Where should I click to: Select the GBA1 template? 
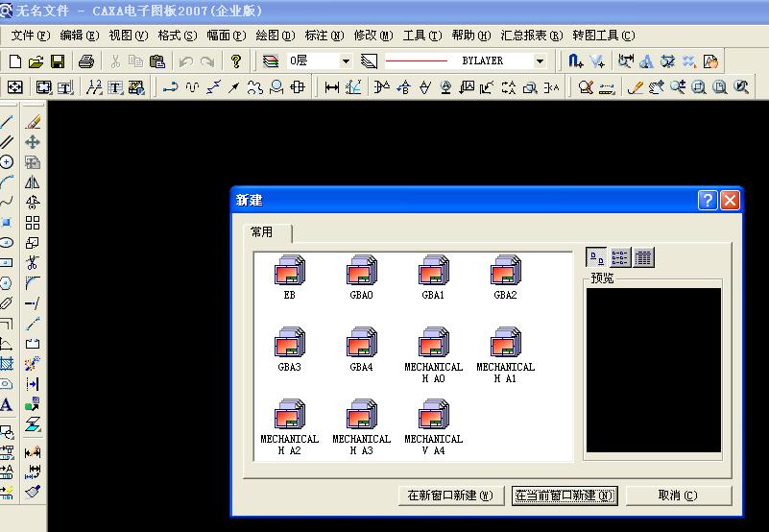click(x=433, y=277)
